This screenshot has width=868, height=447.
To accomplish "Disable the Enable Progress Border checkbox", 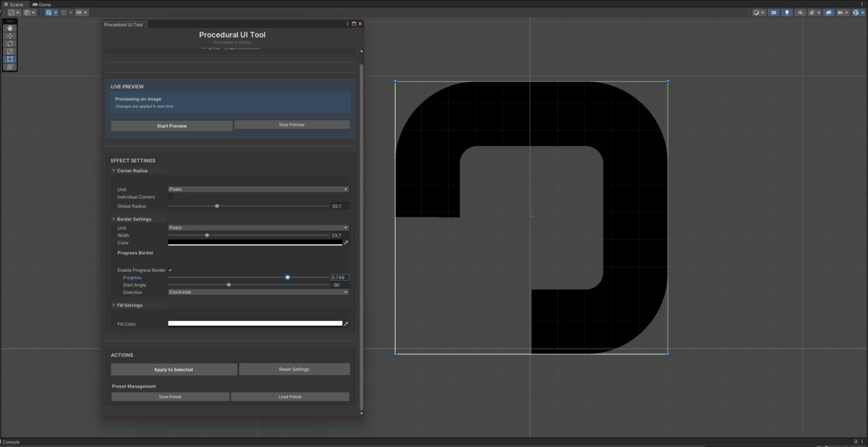I will tap(171, 270).
